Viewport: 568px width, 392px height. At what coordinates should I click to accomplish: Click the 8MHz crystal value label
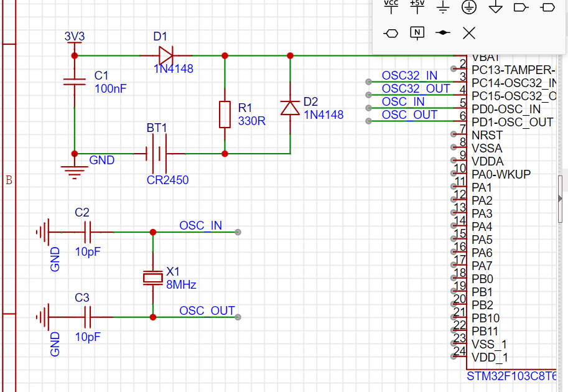click(181, 284)
